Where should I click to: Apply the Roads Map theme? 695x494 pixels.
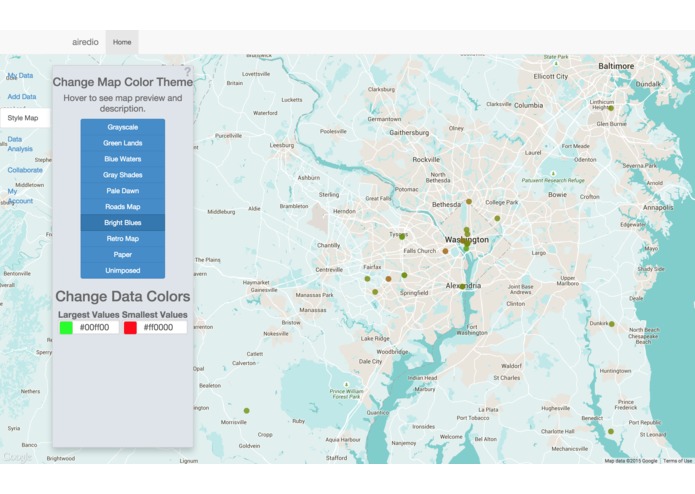tap(123, 207)
